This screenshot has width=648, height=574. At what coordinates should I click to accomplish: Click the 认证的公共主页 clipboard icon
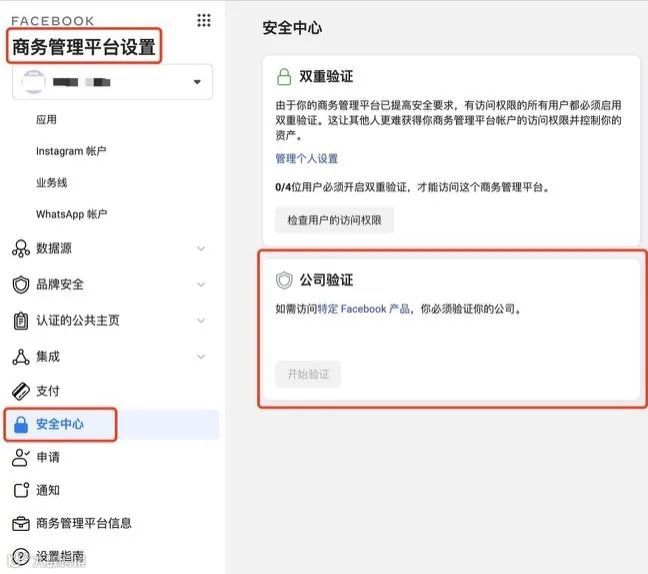[21, 321]
